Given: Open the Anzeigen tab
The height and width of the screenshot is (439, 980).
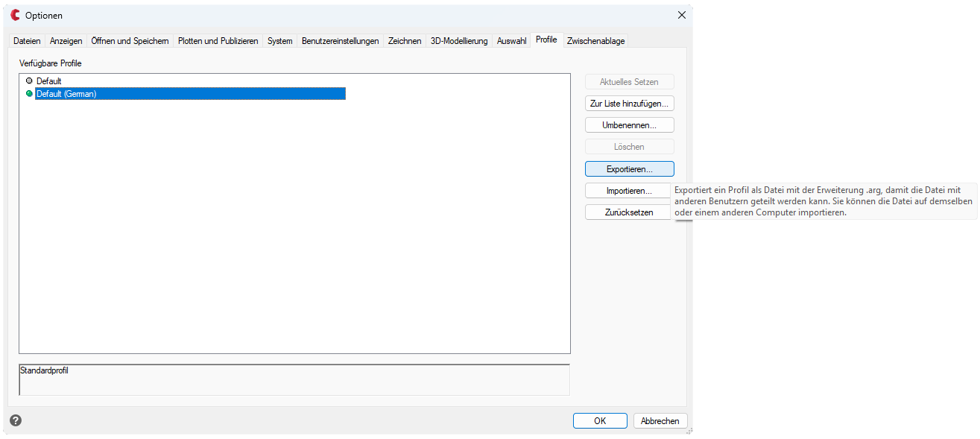Looking at the screenshot, I should click(x=66, y=41).
